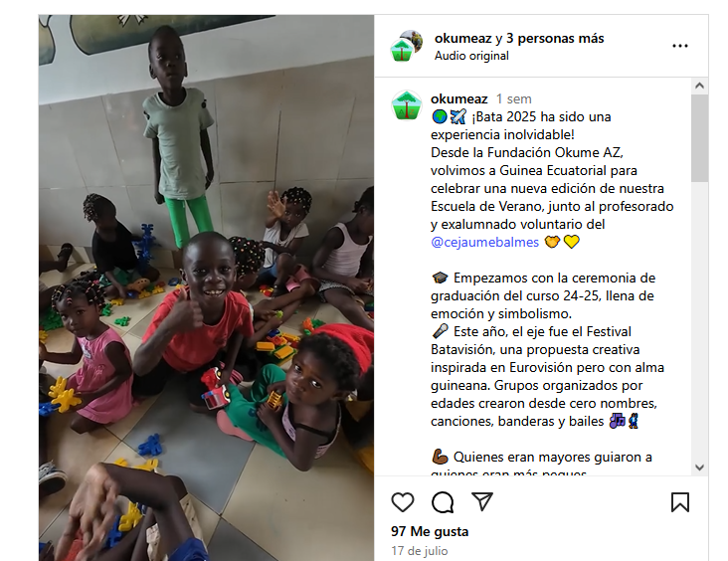Open the 'Audio original' link
This screenshot has height=561, width=728.
(x=471, y=56)
